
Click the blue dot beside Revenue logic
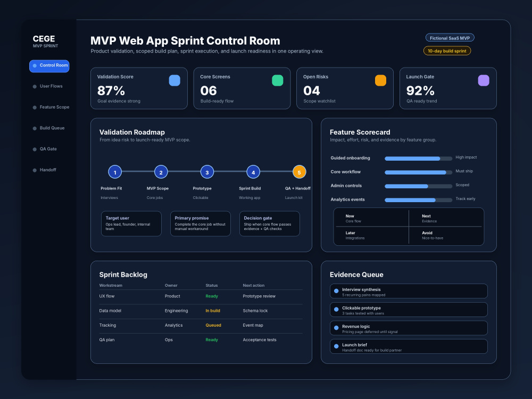point(336,328)
